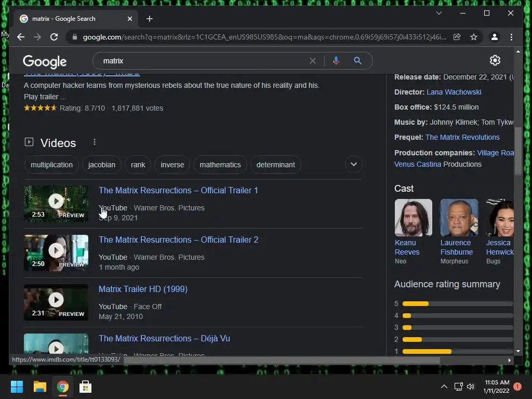Open Venus Castina production company link
This screenshot has width=532, height=399.
[x=418, y=164]
